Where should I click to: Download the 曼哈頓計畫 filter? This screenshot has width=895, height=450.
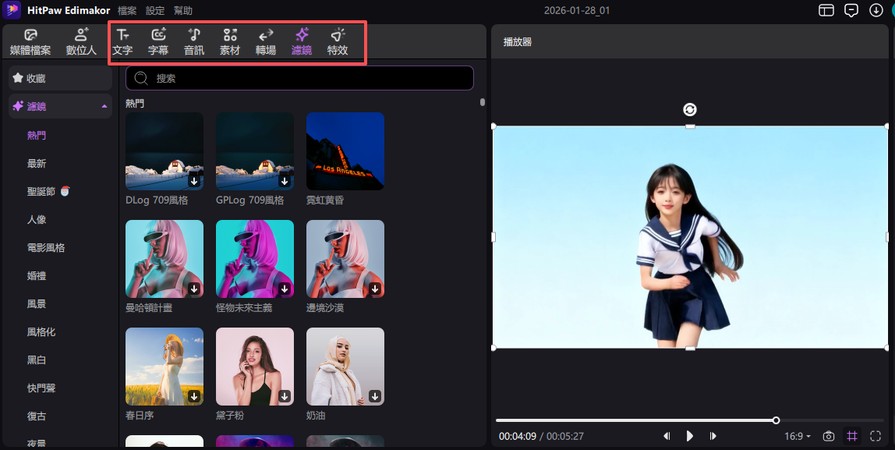click(194, 289)
